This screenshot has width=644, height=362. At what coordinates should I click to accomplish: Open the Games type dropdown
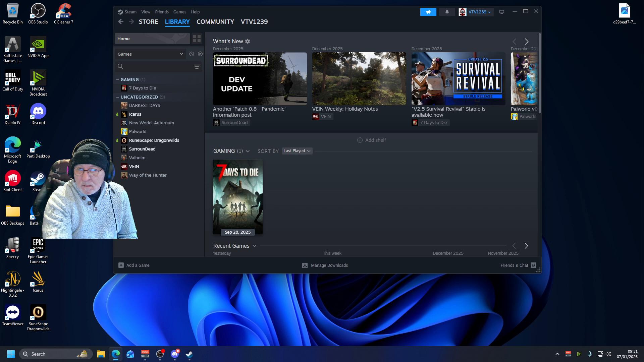coord(150,54)
